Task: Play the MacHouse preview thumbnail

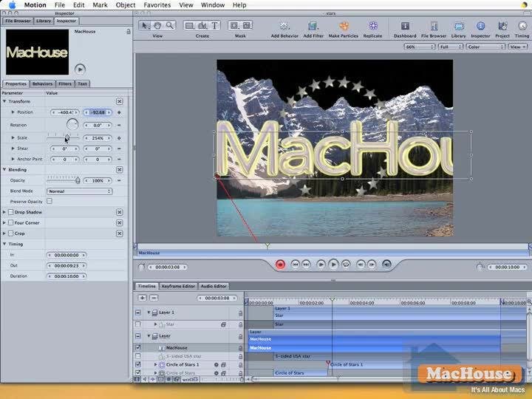Action: click(x=80, y=69)
